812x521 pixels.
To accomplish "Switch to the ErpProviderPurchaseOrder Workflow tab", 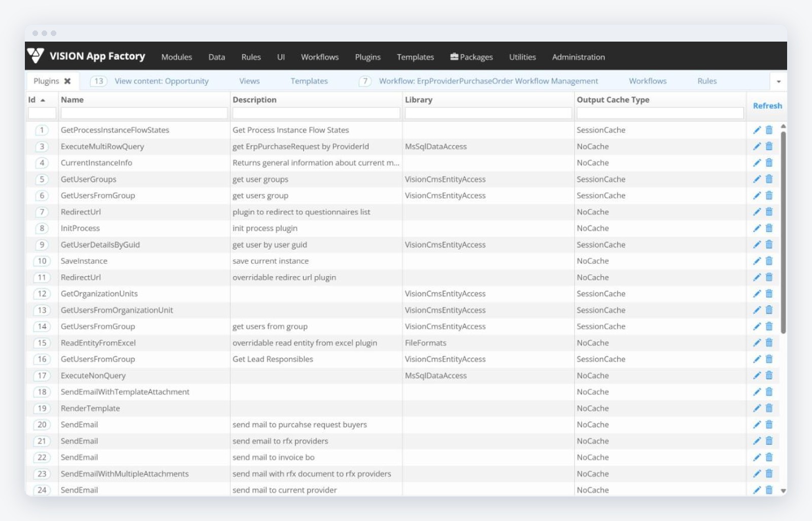I will point(488,81).
